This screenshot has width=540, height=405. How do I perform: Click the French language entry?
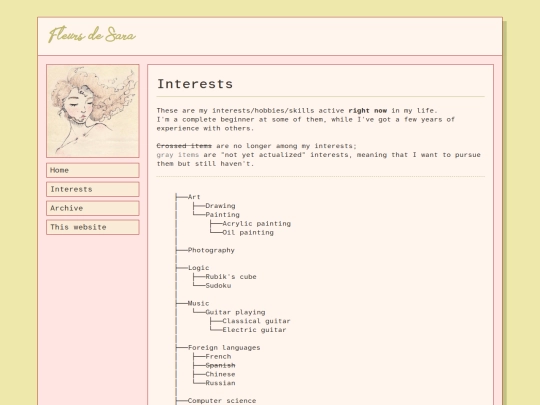(218, 357)
